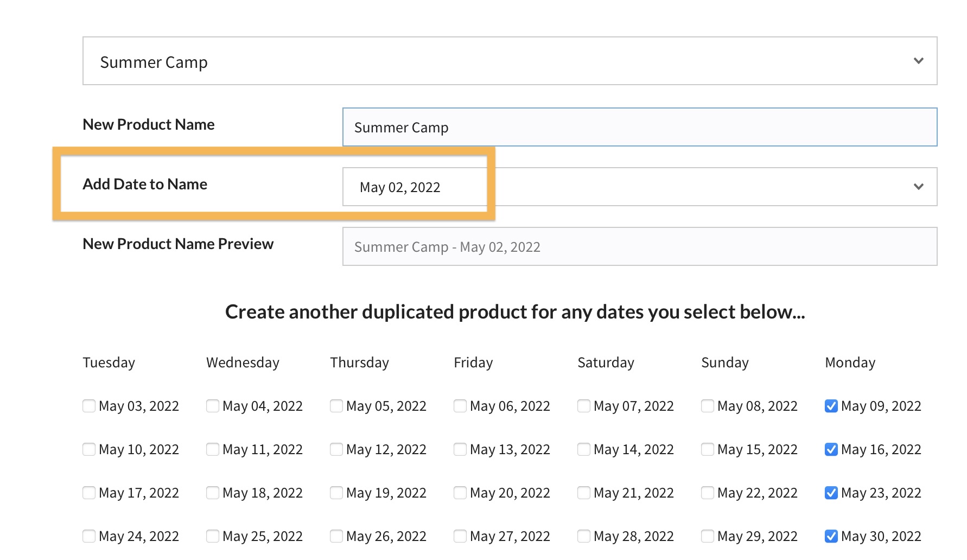Screen dimensions: 967x560
Task: Enable the May 12, 2022 date
Action: click(x=336, y=449)
